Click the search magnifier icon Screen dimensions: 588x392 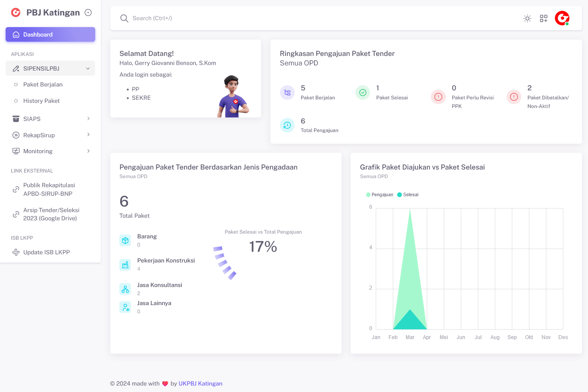click(x=124, y=19)
